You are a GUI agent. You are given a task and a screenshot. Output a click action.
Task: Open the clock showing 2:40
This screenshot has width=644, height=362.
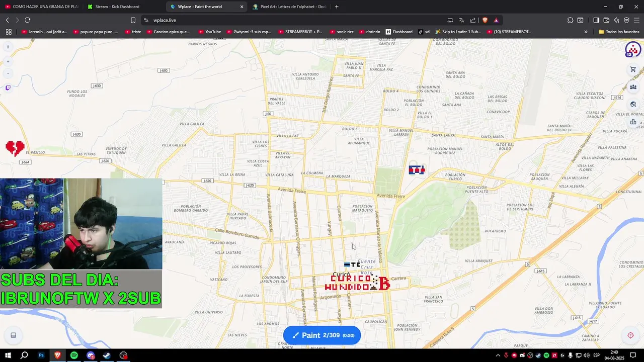(x=614, y=355)
